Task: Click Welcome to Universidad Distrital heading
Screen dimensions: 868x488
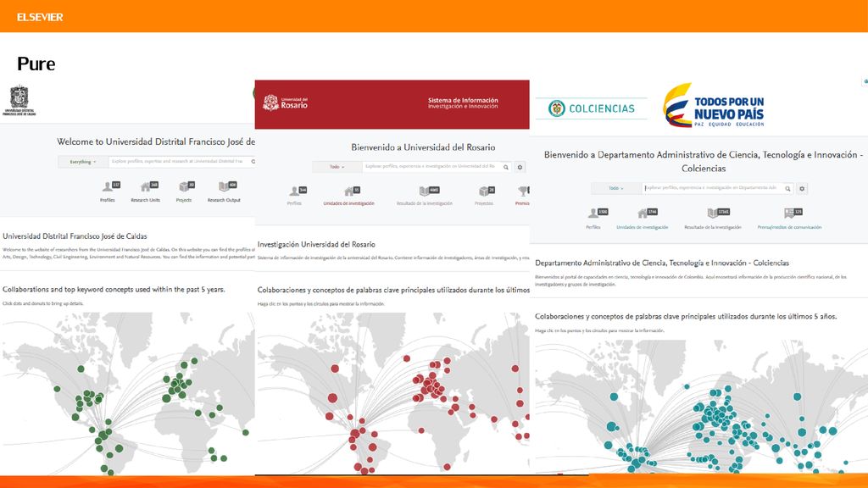Action: tap(156, 141)
